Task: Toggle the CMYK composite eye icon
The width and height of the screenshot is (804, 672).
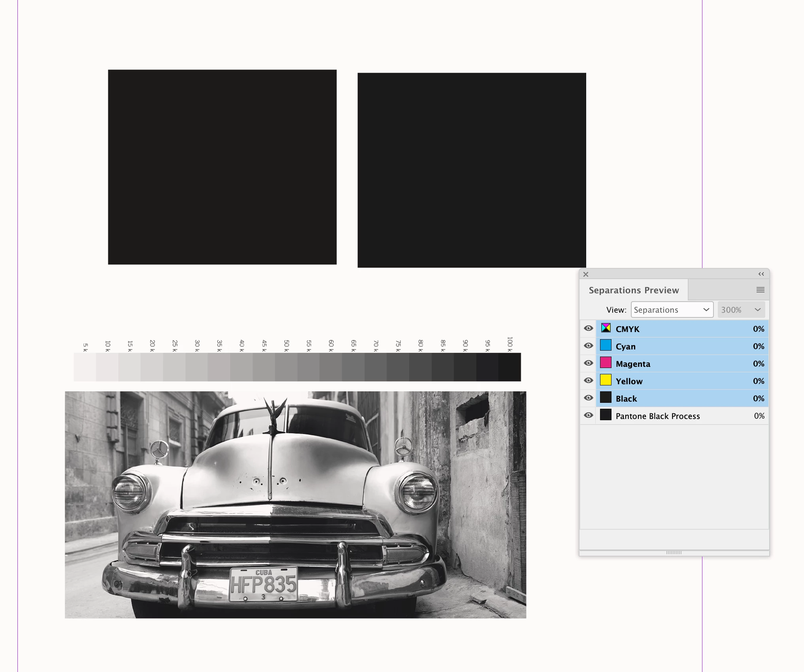Action: pyautogui.click(x=588, y=328)
